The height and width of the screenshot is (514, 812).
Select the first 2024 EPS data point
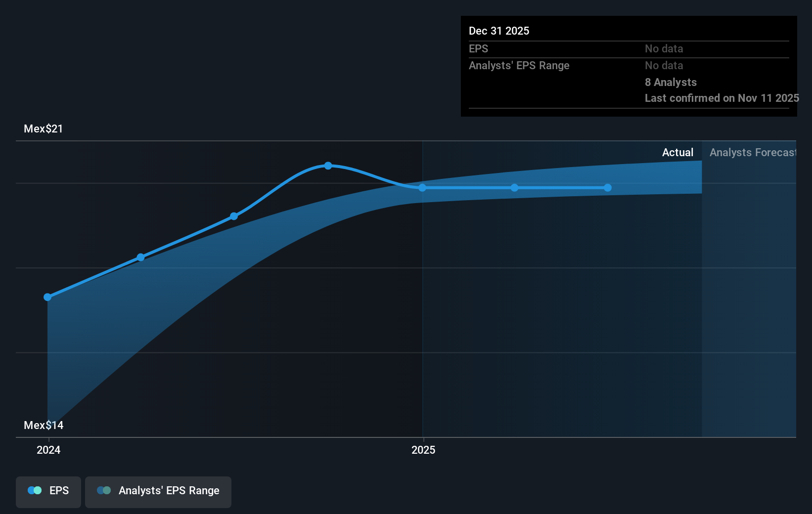click(x=47, y=297)
